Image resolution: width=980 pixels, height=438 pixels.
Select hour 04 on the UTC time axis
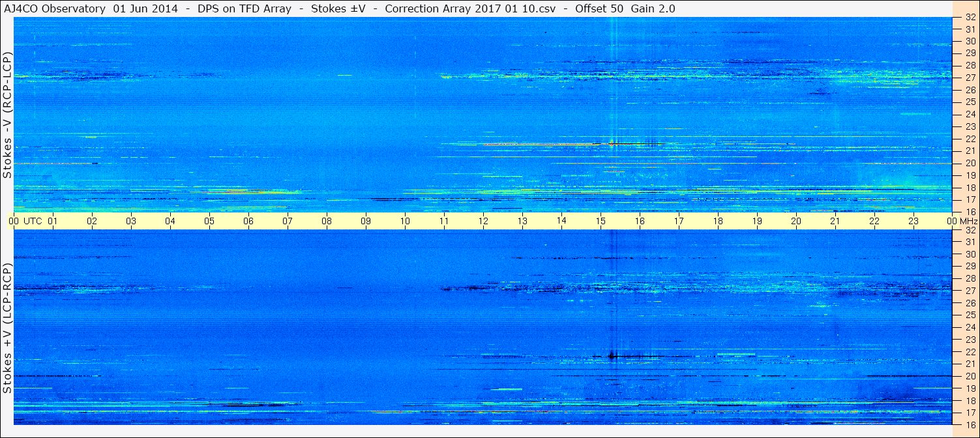pyautogui.click(x=170, y=221)
